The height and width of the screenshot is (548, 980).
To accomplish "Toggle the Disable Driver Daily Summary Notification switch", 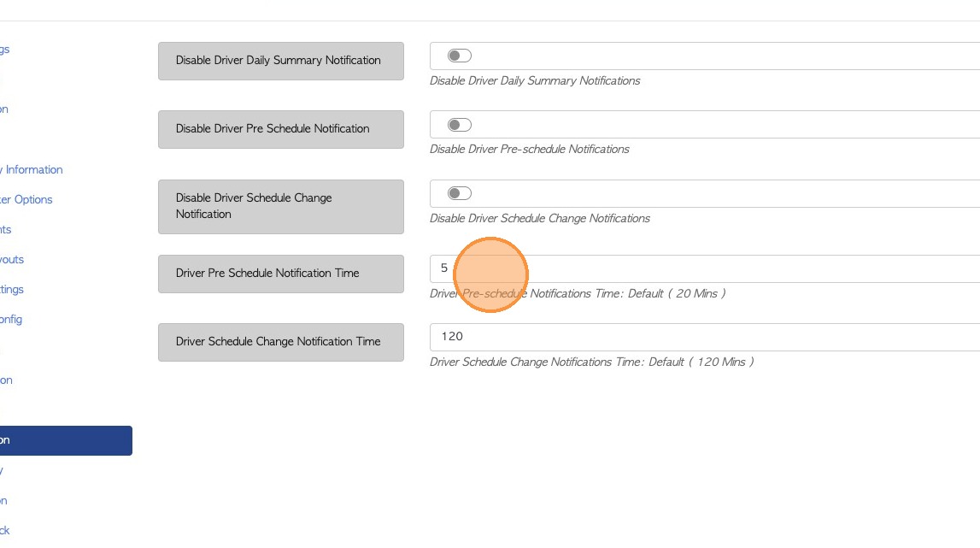I will (x=459, y=56).
